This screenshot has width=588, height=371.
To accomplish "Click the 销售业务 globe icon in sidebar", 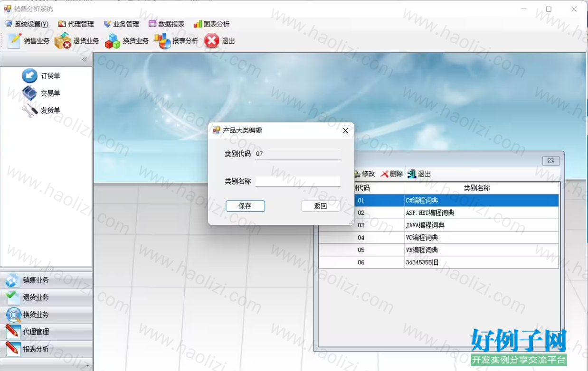I will [x=12, y=280].
